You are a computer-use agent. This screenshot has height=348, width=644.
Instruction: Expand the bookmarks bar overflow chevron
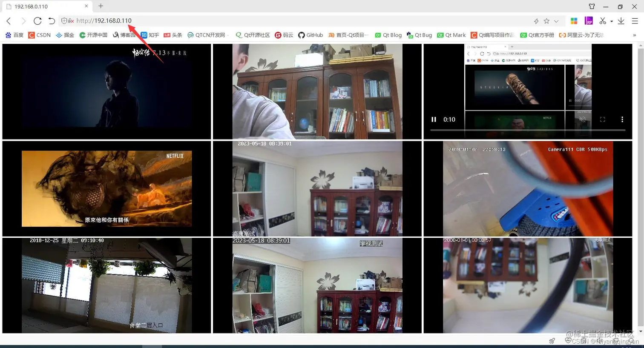click(x=635, y=35)
